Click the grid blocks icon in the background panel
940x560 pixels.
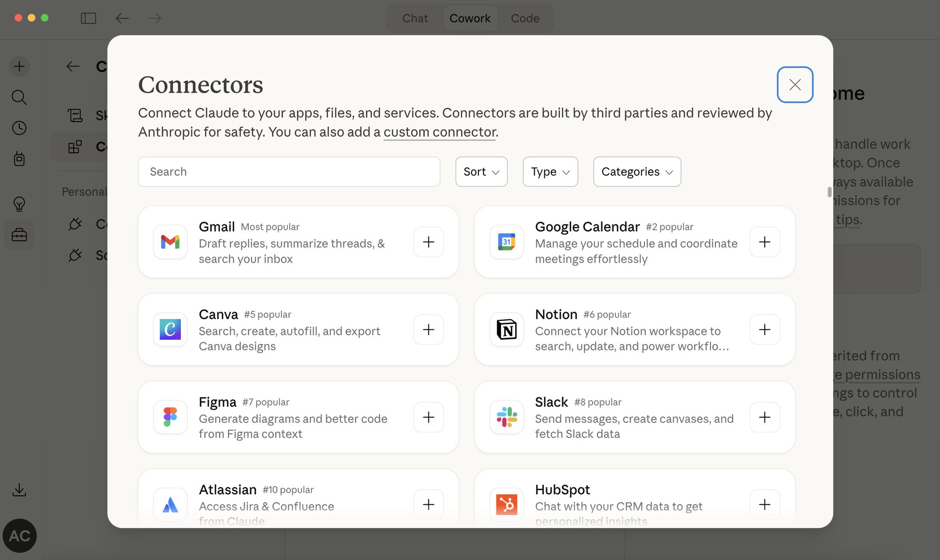tap(75, 147)
